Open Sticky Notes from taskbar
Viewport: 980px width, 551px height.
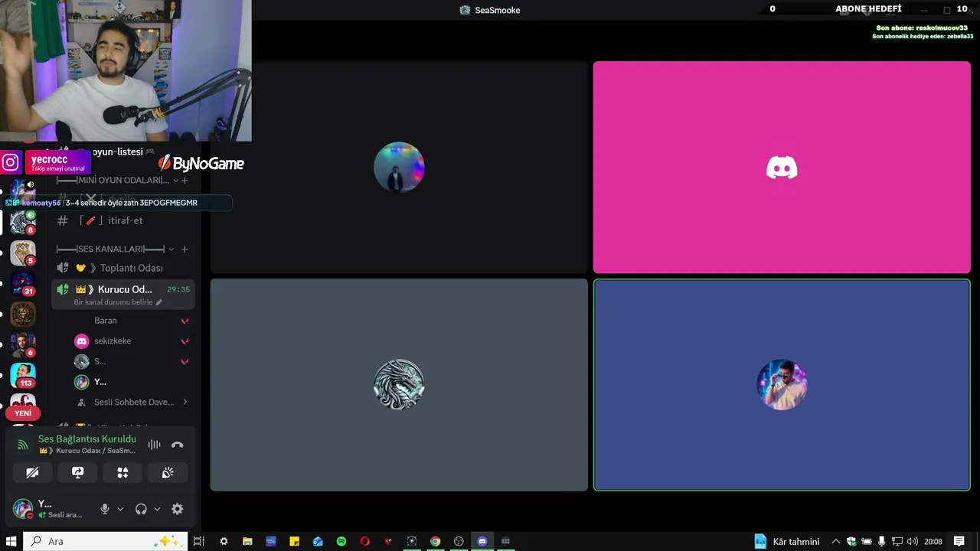[x=294, y=541]
